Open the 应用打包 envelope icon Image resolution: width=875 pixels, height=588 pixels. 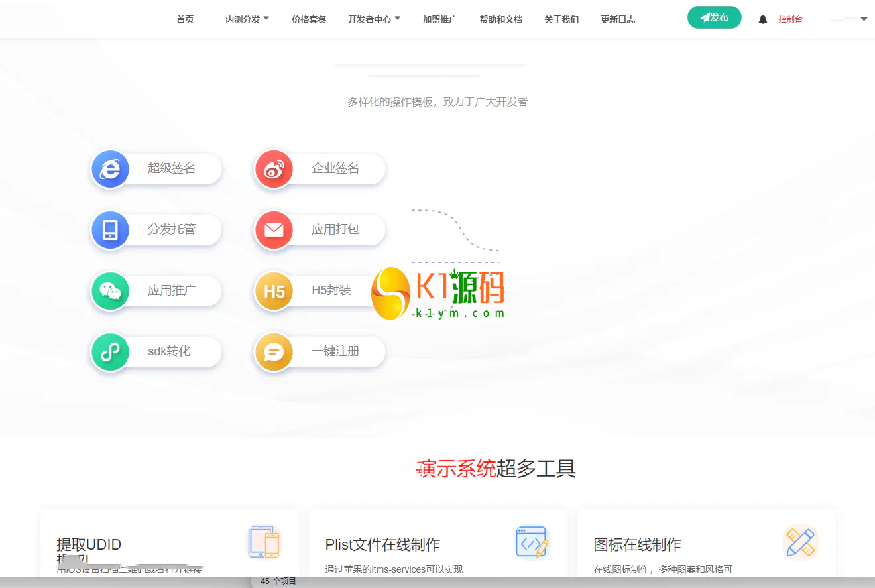coord(274,230)
